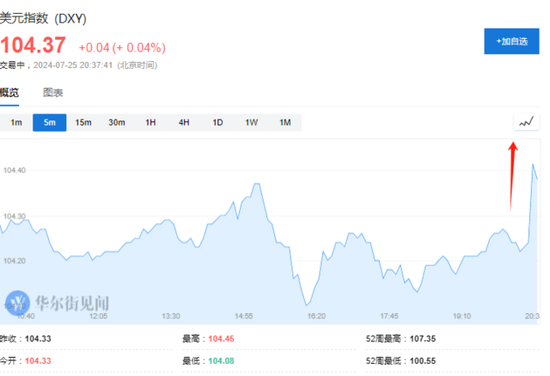550x376 pixels.
Task: Select the 1D timeframe
Action: click(217, 122)
